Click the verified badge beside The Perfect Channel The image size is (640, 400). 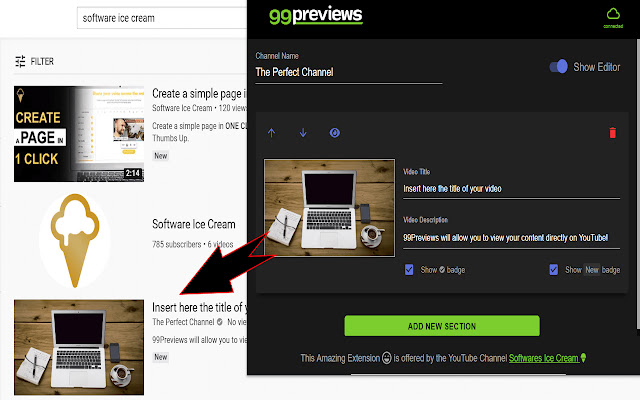pos(220,322)
